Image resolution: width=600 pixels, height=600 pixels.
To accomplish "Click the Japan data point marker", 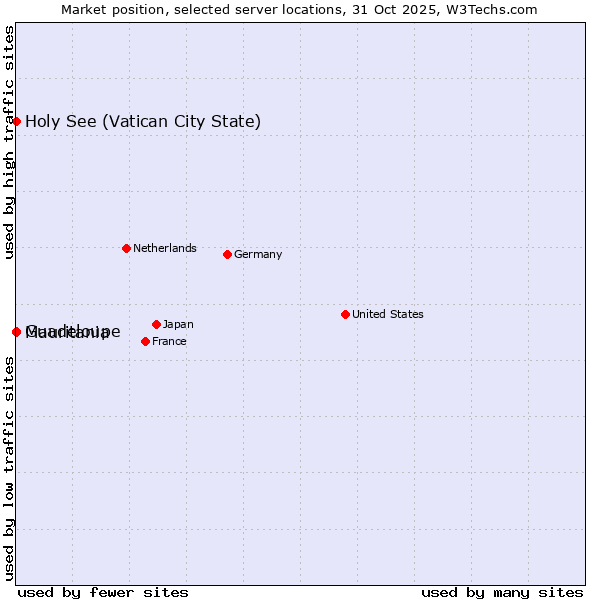I will tap(156, 324).
